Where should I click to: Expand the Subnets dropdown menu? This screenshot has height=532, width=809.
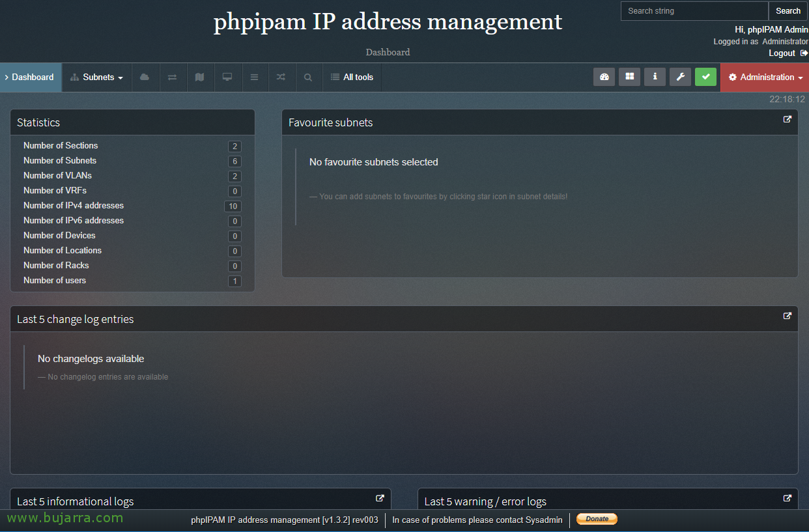[96, 77]
